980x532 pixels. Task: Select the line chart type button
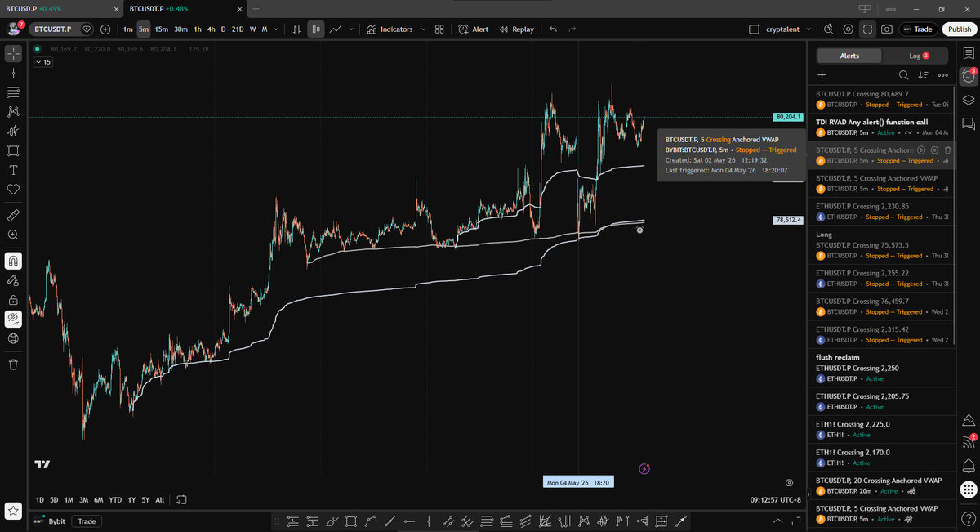[x=336, y=29]
